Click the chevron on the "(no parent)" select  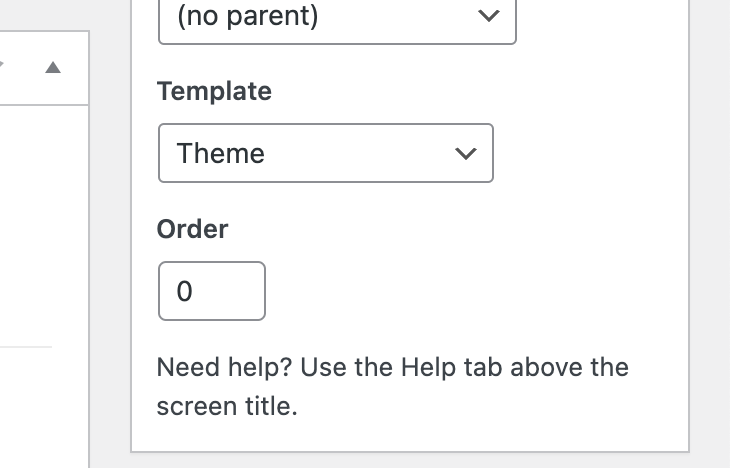(x=488, y=17)
